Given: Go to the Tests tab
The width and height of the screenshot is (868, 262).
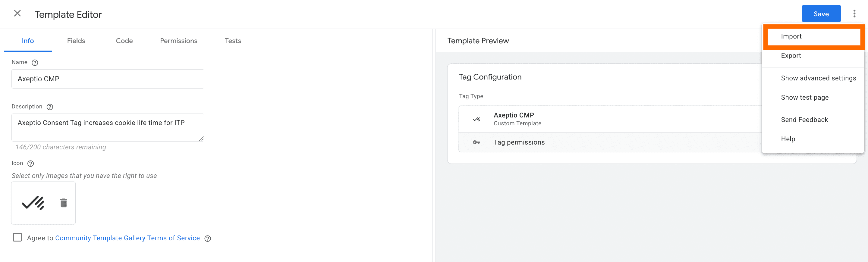Looking at the screenshot, I should [x=233, y=41].
